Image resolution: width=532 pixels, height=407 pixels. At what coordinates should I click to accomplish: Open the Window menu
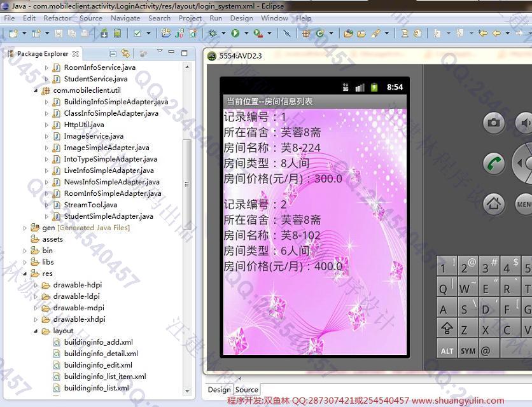274,18
